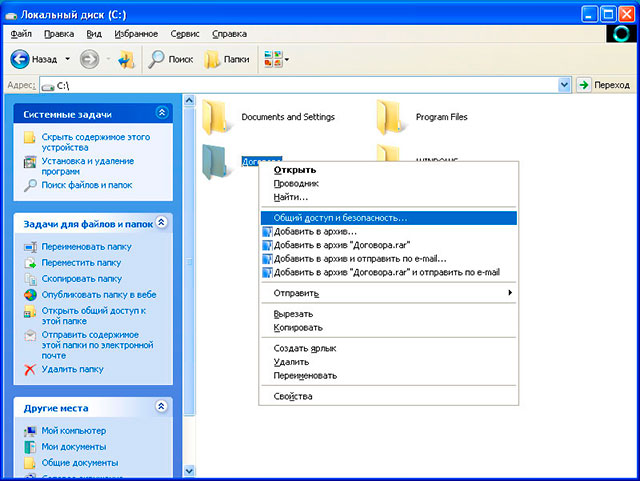Click the Общие документы link
The image size is (640, 481).
pos(80,463)
